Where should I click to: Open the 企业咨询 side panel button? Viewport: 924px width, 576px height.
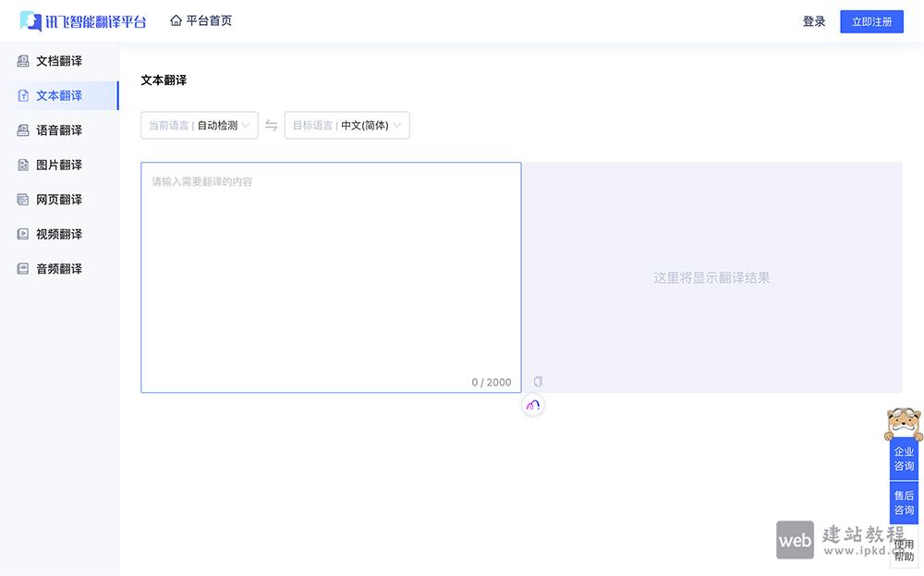coord(903,459)
